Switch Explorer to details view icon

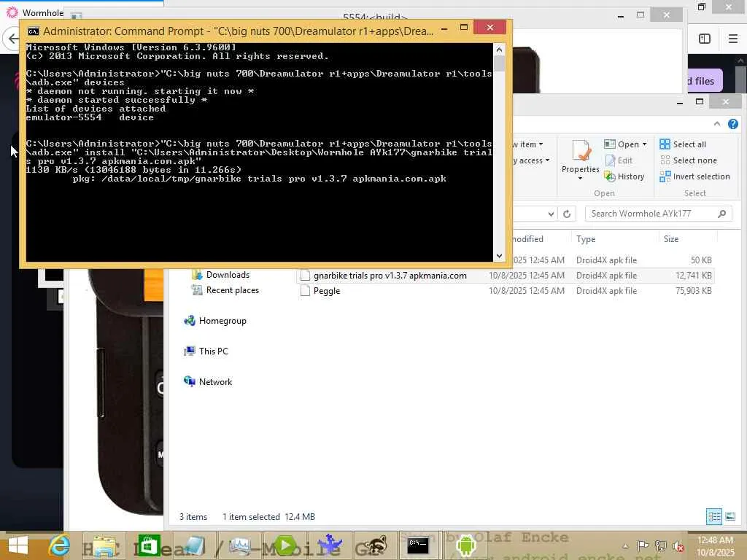coord(714,516)
